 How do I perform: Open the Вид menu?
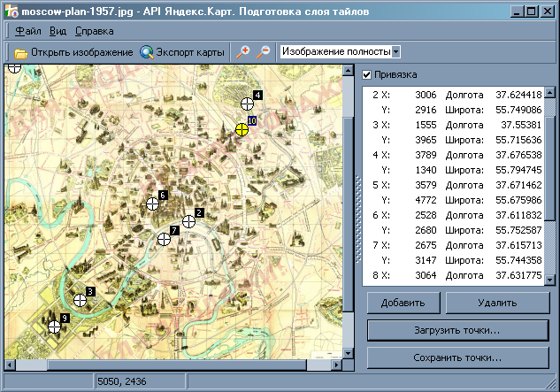(58, 31)
